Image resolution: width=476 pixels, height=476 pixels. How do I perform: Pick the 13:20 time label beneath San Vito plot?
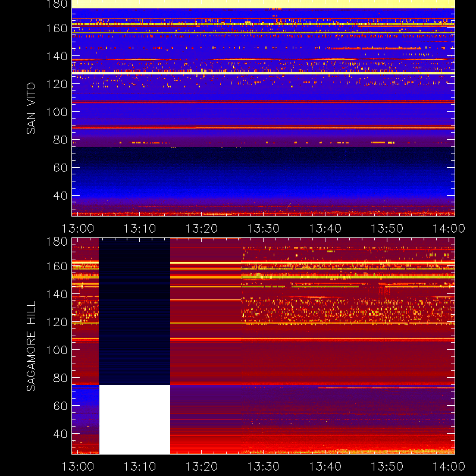(202, 228)
